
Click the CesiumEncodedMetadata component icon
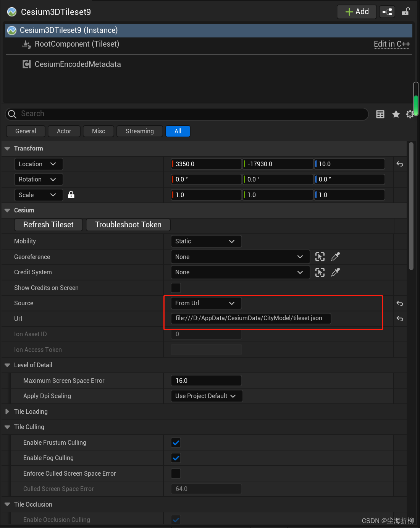pyautogui.click(x=27, y=64)
